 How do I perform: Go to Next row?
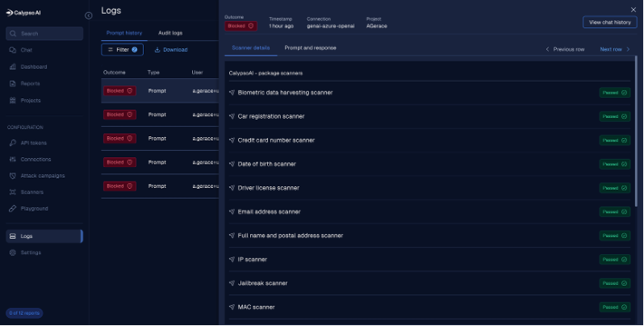click(x=615, y=49)
